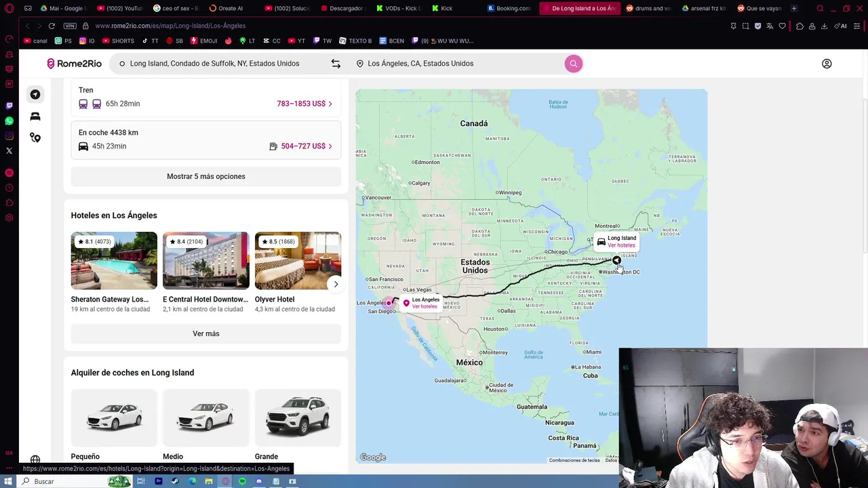Toggle the VPN badge in the address bar
868x488 pixels.
70,26
